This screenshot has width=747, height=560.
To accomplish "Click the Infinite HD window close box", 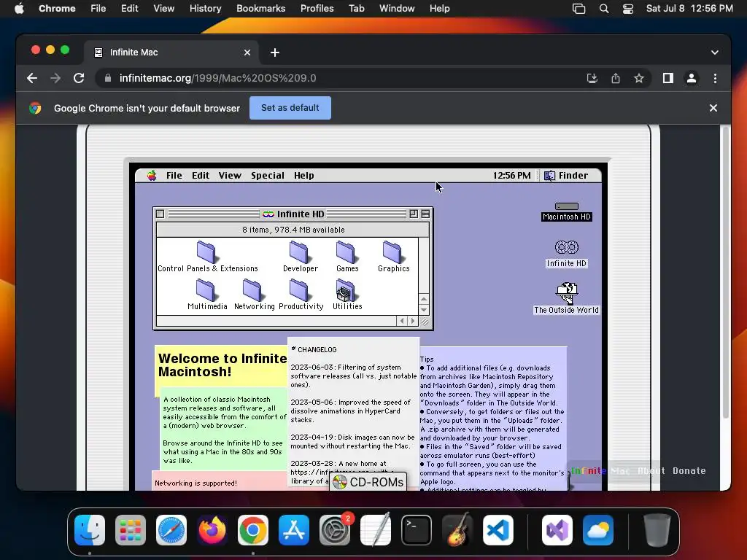I will point(160,214).
